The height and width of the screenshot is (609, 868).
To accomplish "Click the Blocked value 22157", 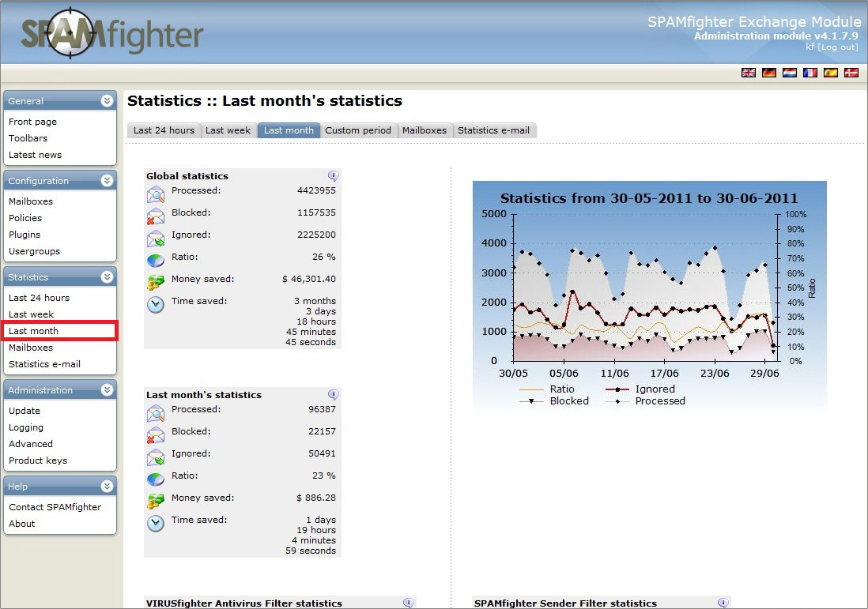I will pos(323,431).
